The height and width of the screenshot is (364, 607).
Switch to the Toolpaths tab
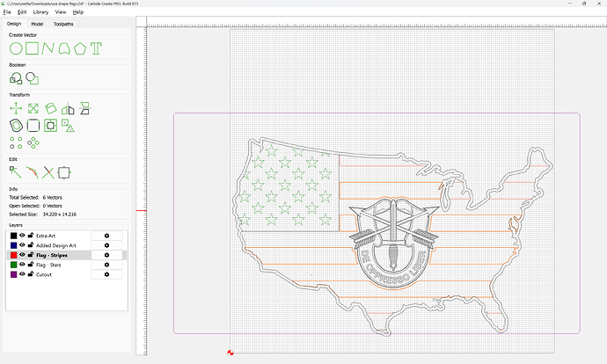pos(63,24)
